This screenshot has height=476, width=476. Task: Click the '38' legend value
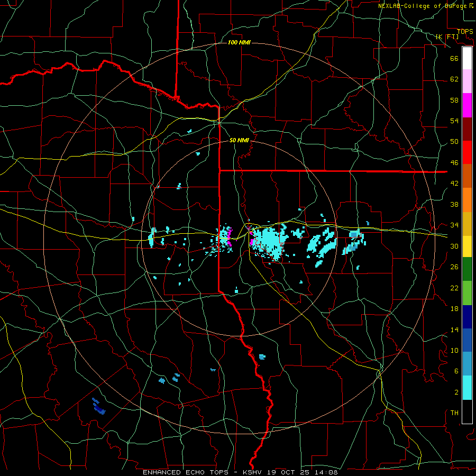454,204
